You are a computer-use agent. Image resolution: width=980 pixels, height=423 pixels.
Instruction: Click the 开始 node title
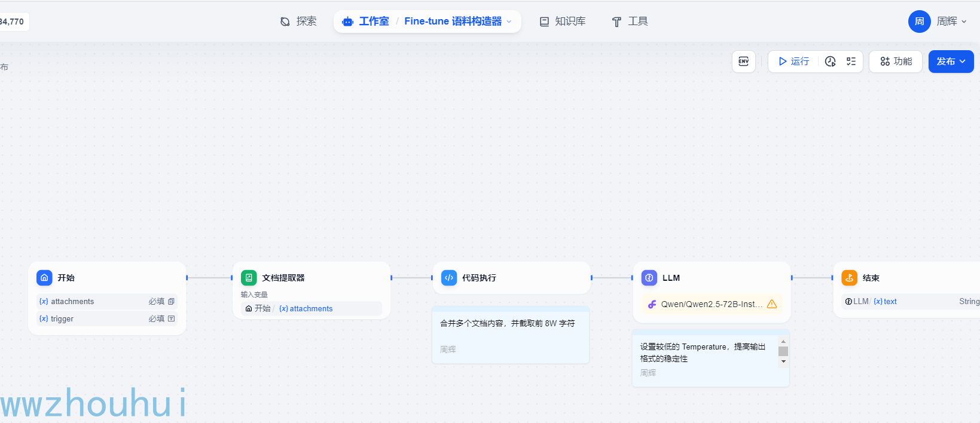click(x=66, y=278)
